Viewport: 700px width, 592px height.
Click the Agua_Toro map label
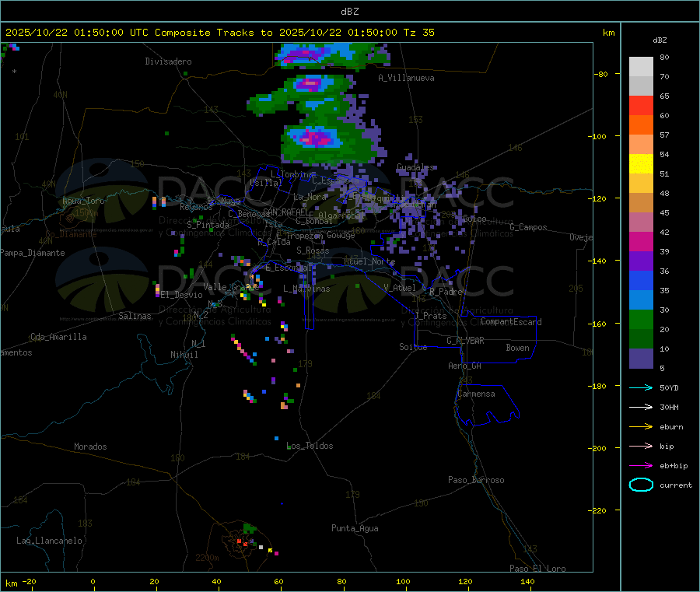coord(83,201)
